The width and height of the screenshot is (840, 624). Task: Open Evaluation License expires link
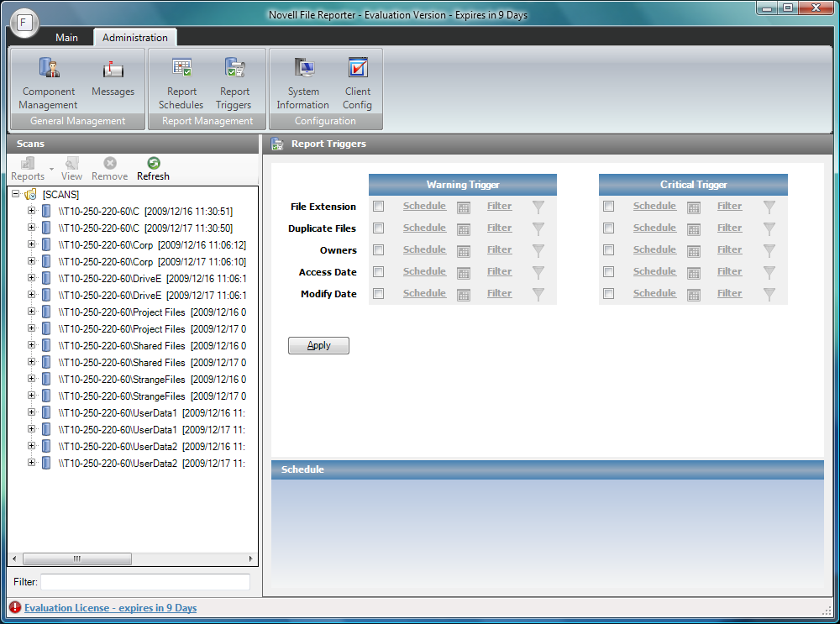click(110, 608)
